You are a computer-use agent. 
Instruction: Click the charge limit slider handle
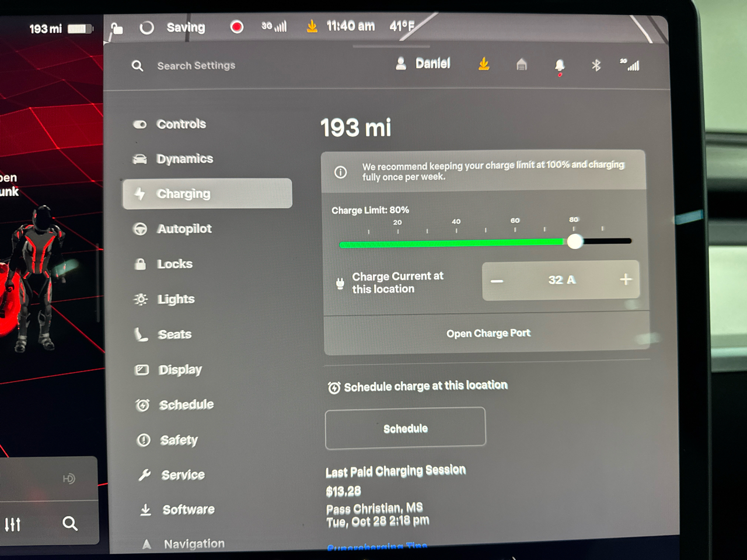click(575, 242)
